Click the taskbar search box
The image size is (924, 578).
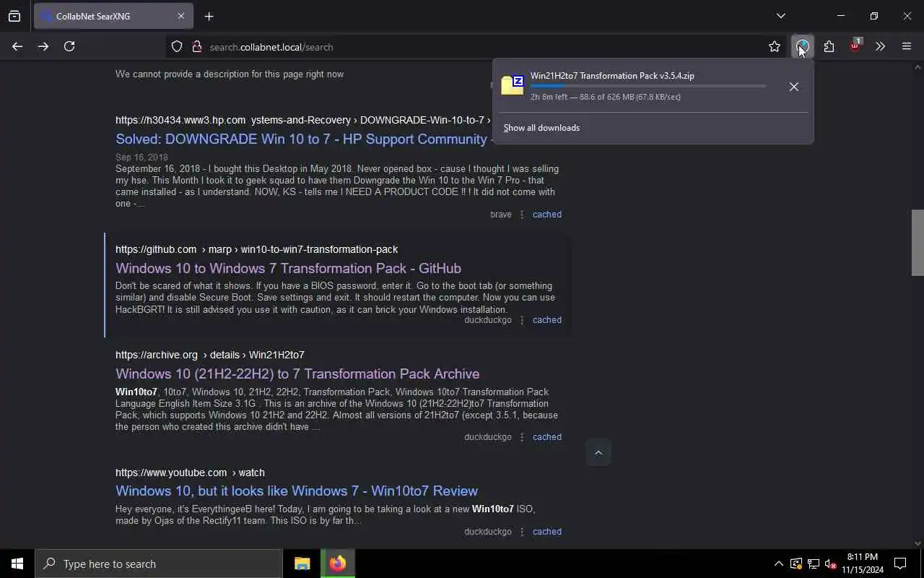[159, 564]
